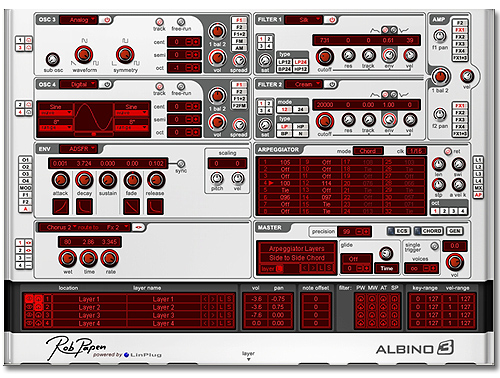The image size is (500, 378).
Task: Select the release envelope curve shape icon
Action: pos(155,206)
